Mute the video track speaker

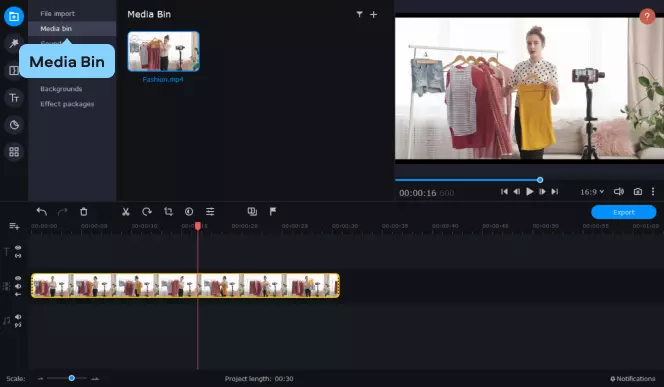coord(18,286)
